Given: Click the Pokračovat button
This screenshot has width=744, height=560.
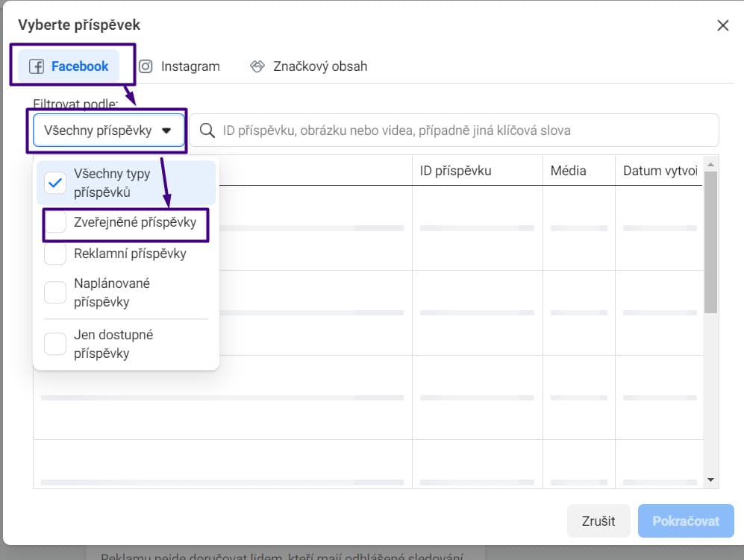Looking at the screenshot, I should [x=685, y=521].
